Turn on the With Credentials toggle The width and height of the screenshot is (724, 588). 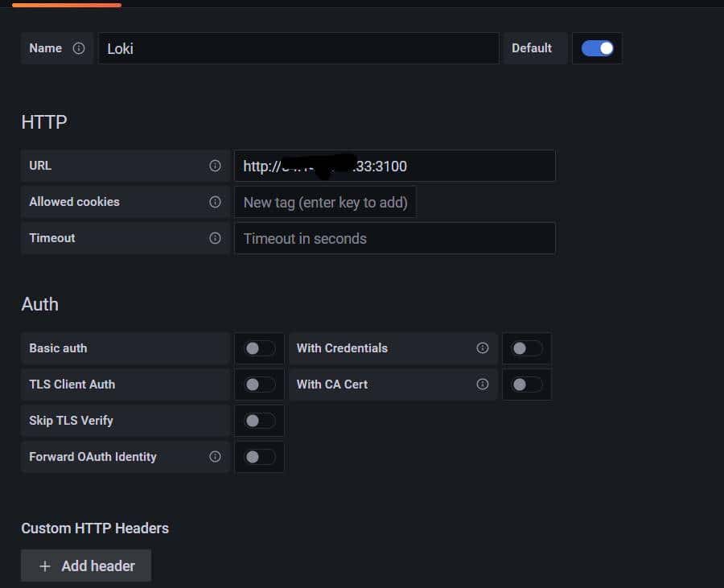click(x=526, y=348)
